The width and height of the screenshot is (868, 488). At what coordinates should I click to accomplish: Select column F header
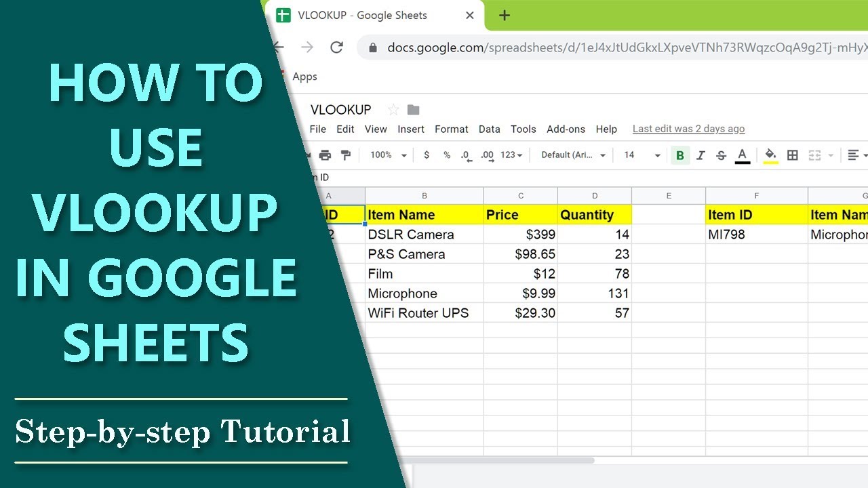(757, 196)
